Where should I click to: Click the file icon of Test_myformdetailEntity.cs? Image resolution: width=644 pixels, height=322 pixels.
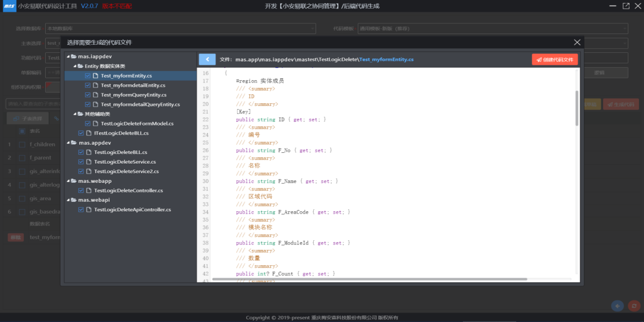(x=95, y=85)
